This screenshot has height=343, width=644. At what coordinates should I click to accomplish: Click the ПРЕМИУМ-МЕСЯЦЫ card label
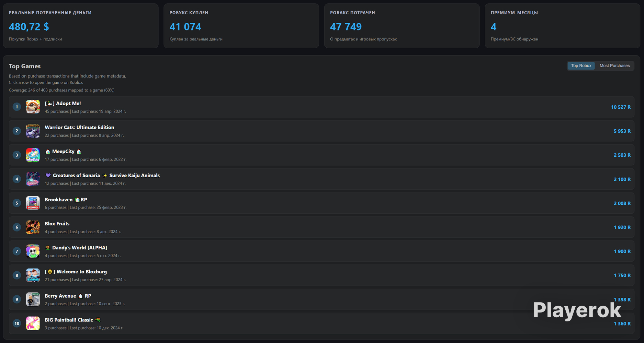pyautogui.click(x=514, y=13)
